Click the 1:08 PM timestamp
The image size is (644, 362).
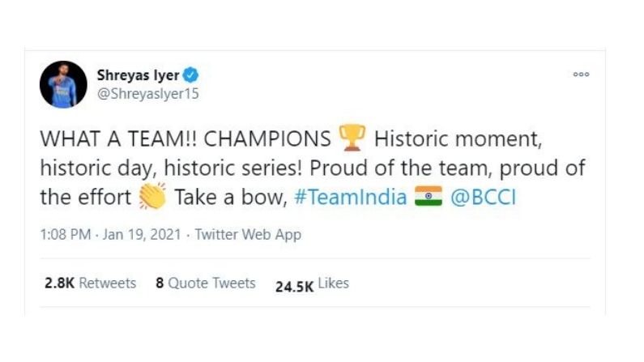point(66,234)
